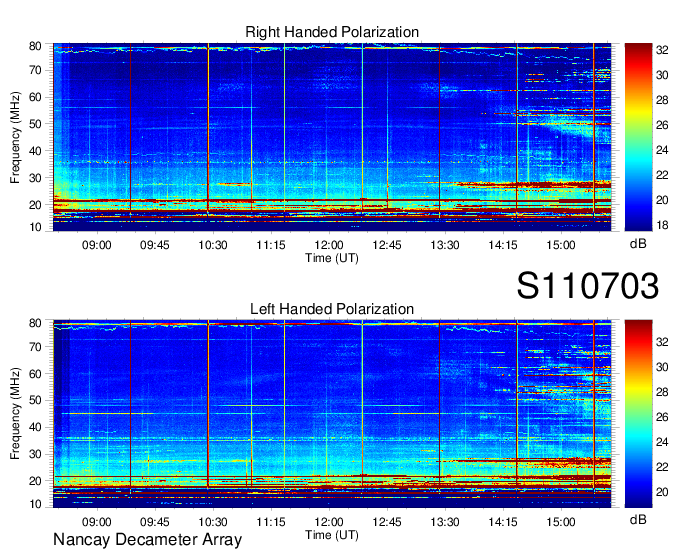The height and width of the screenshot is (552, 680).
Task: Click 20 frequency tick of Right Handed plot
Action: (35, 205)
